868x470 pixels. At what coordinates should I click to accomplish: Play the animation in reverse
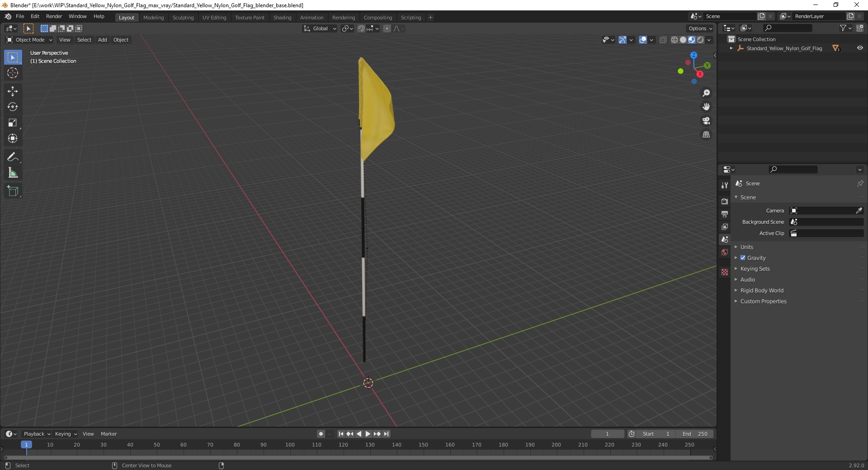coord(359,434)
